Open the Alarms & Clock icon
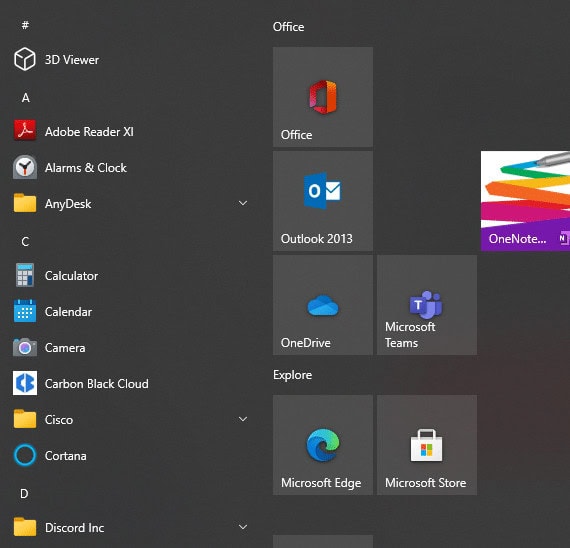This screenshot has height=548, width=570. (x=25, y=168)
